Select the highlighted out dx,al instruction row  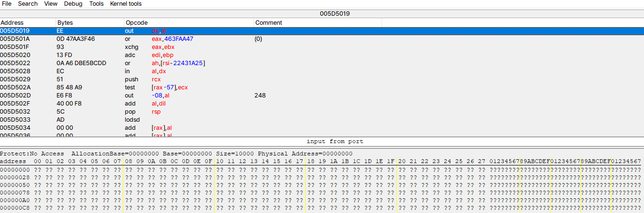pyautogui.click(x=190, y=31)
